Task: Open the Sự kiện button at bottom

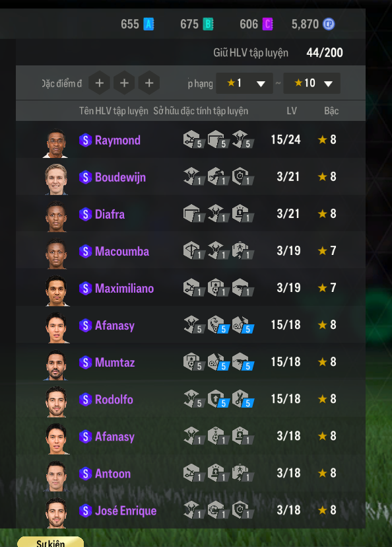Action: (x=51, y=543)
